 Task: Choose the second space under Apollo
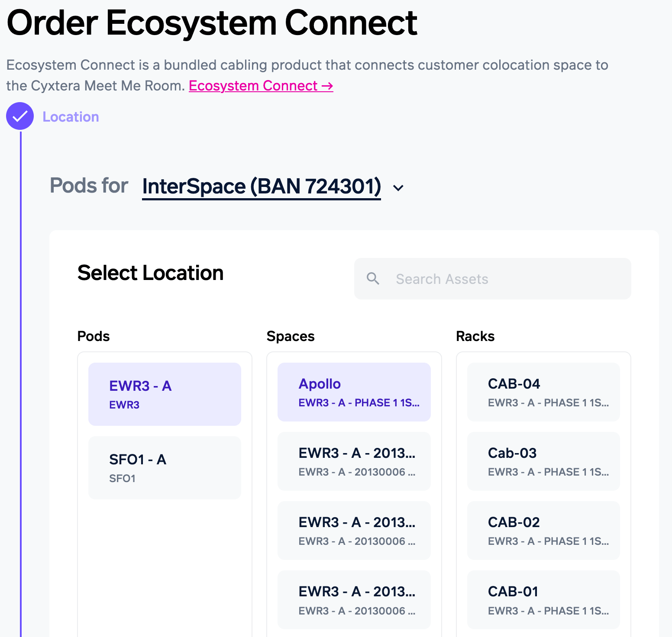[x=354, y=461]
